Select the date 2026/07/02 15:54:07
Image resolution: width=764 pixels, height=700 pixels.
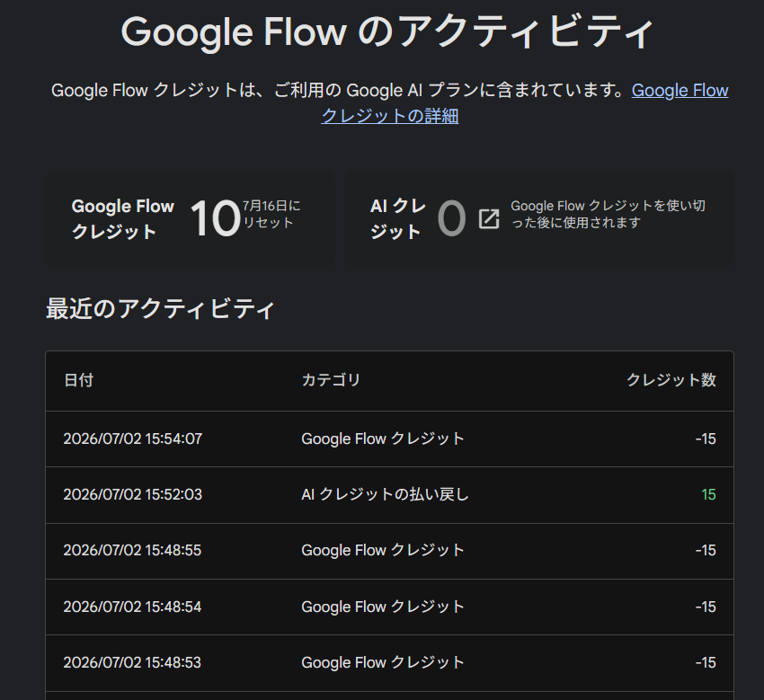click(132, 439)
